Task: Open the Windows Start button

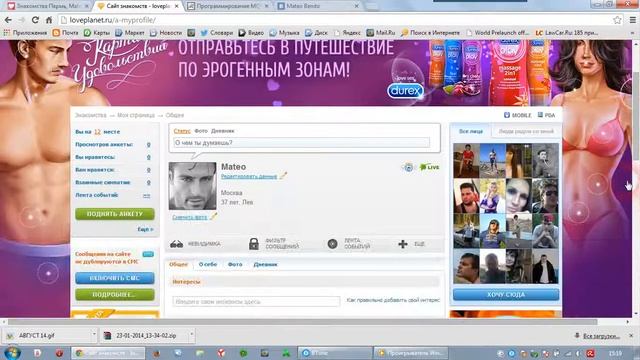Action: (x=12, y=353)
